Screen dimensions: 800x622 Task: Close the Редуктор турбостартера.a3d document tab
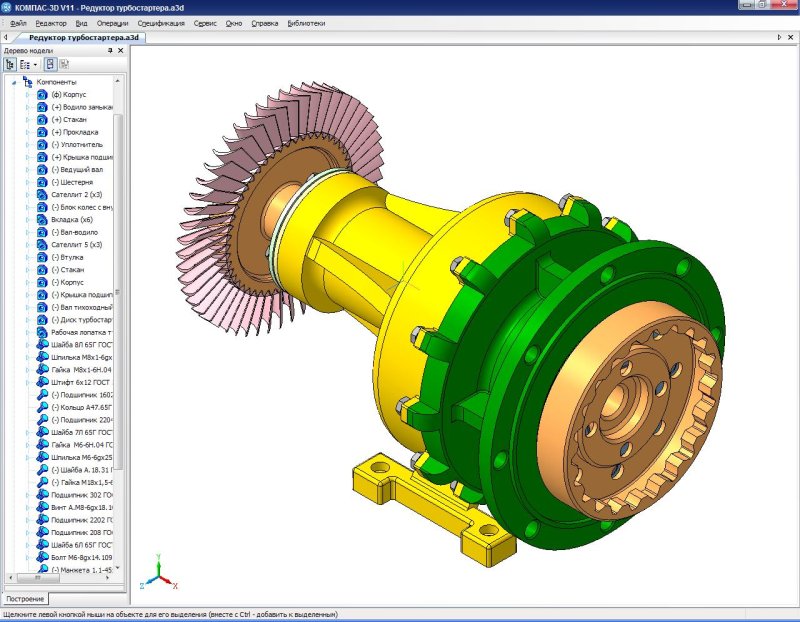[x=791, y=37]
